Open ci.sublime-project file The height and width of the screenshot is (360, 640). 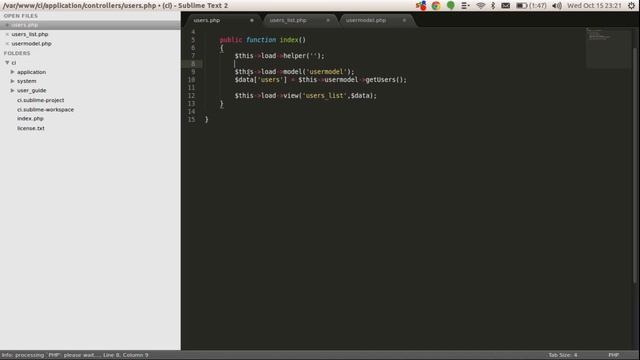(40, 100)
